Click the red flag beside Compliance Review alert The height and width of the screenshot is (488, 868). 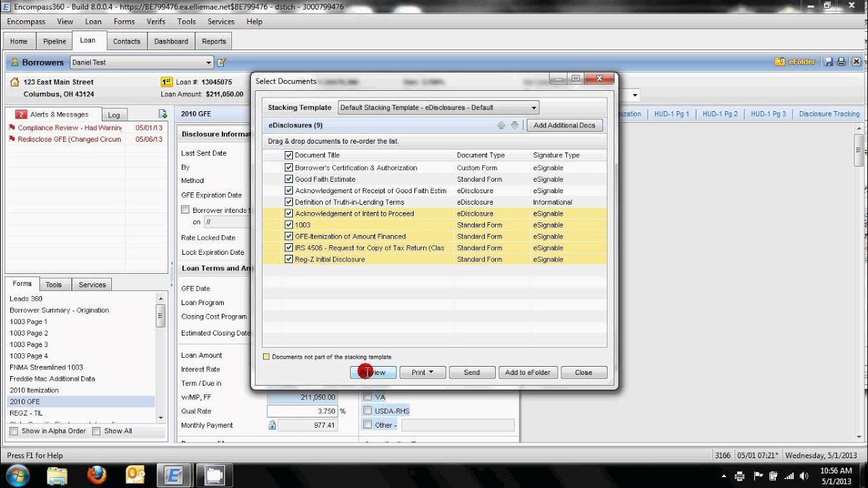(x=12, y=127)
